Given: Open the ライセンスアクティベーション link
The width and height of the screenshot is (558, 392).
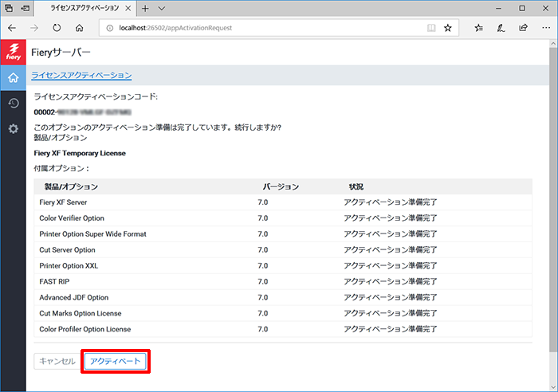Looking at the screenshot, I should pos(81,75).
